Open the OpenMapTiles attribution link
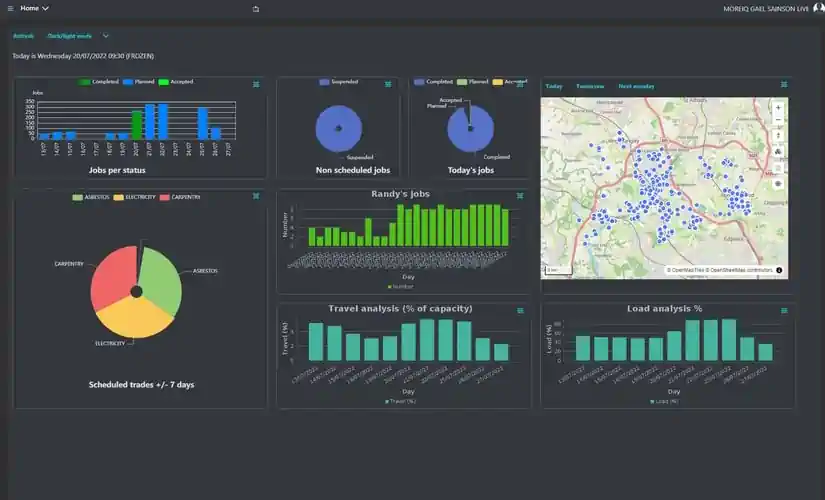825x500 pixels. (686, 270)
